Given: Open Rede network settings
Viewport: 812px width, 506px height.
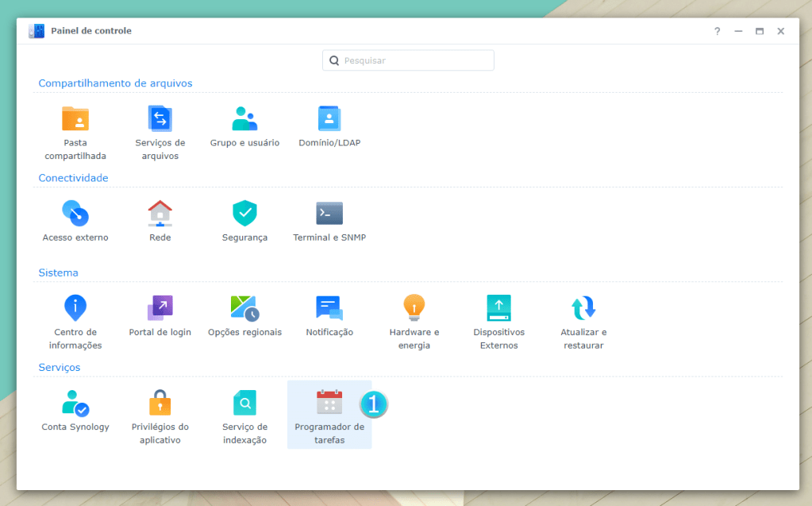Looking at the screenshot, I should pos(160,214).
